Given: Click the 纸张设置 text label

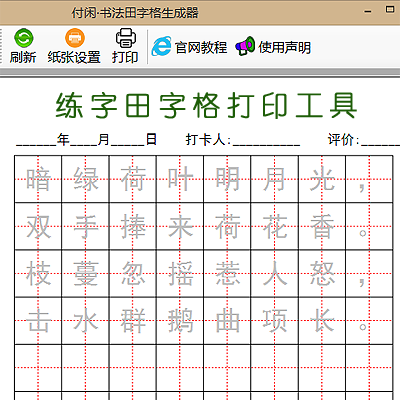Looking at the screenshot, I should coord(74,57).
